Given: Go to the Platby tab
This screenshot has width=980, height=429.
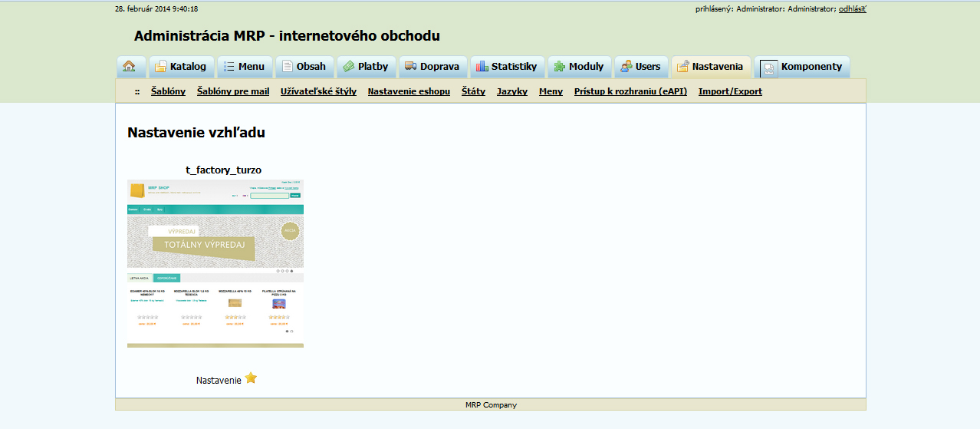Looking at the screenshot, I should click(x=366, y=67).
